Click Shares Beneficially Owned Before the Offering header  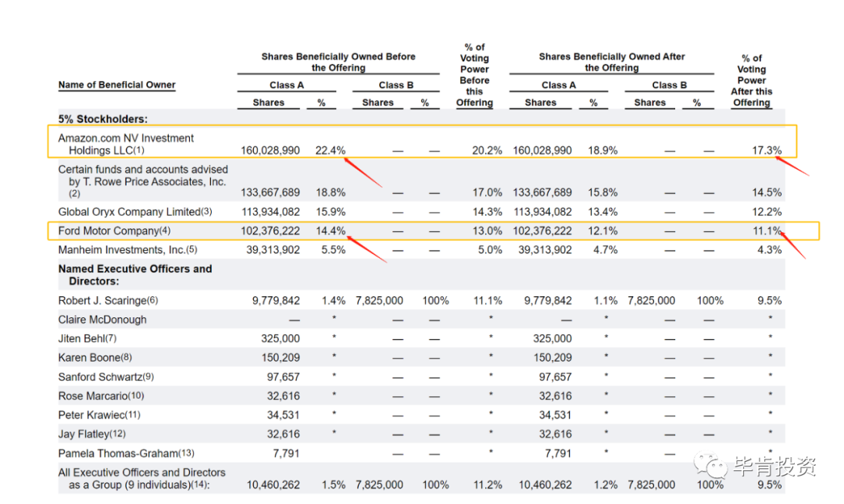[338, 62]
